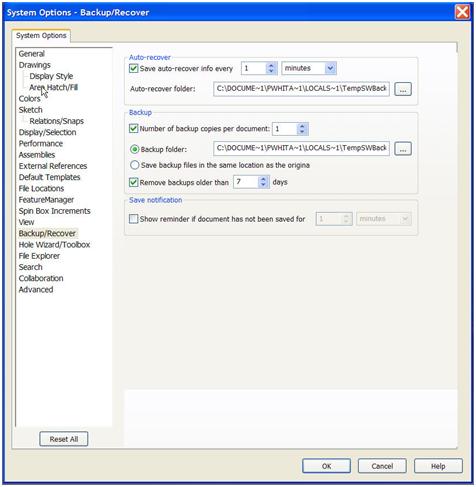This screenshot has width=476, height=487.
Task: Uncheck Remove backups older than
Action: tap(133, 182)
